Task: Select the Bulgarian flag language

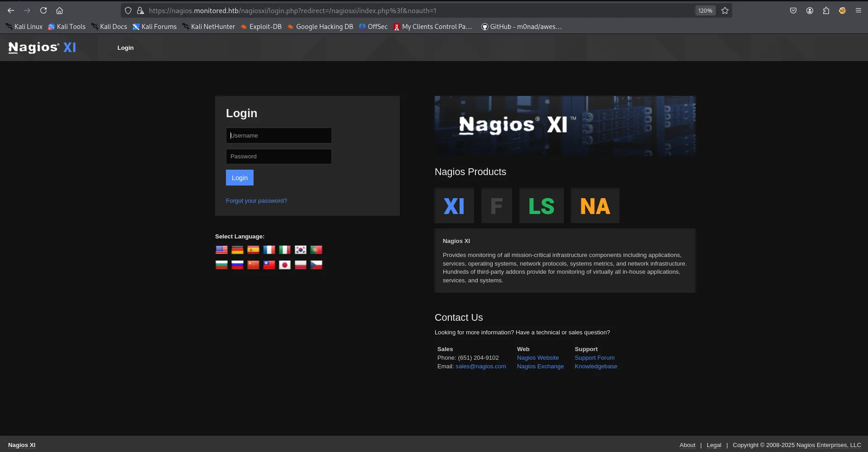Action: click(x=221, y=265)
